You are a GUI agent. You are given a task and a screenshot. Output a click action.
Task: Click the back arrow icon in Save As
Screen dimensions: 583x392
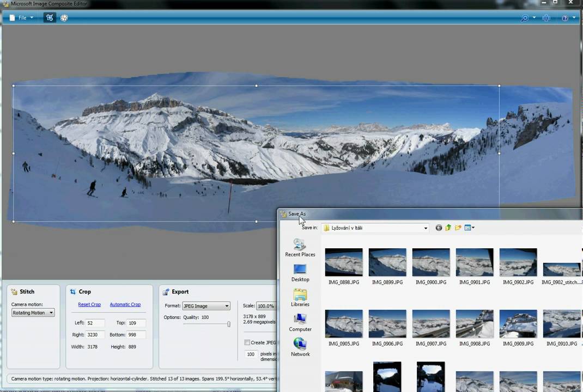click(x=439, y=228)
